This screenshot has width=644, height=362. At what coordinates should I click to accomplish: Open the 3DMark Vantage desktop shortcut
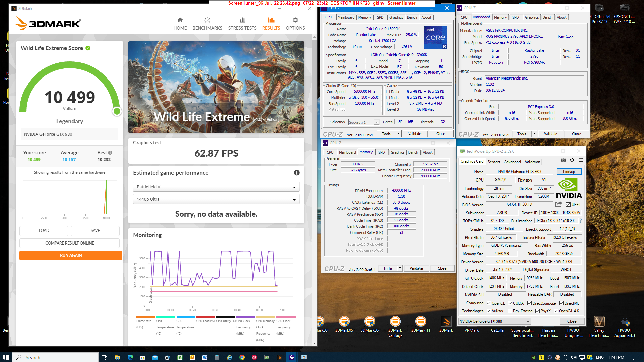[x=395, y=327]
